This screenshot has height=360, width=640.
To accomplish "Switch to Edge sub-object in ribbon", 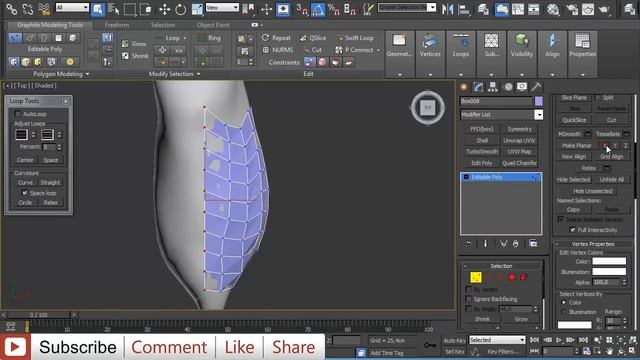I will (30, 38).
